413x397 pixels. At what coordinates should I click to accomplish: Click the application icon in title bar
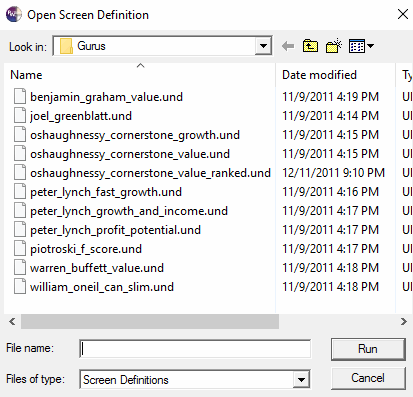pos(14,14)
